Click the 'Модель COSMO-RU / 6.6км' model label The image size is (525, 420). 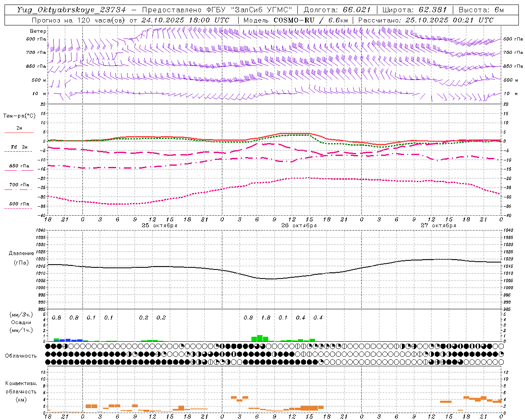click(x=296, y=20)
